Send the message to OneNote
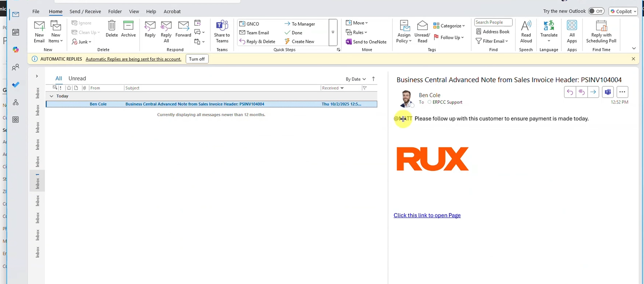 point(366,42)
